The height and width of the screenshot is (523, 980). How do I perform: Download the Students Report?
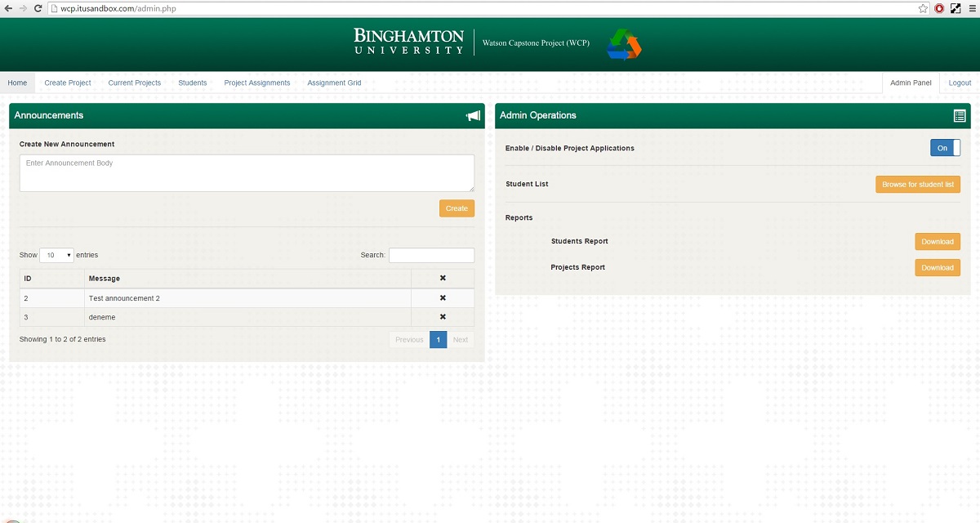(937, 242)
